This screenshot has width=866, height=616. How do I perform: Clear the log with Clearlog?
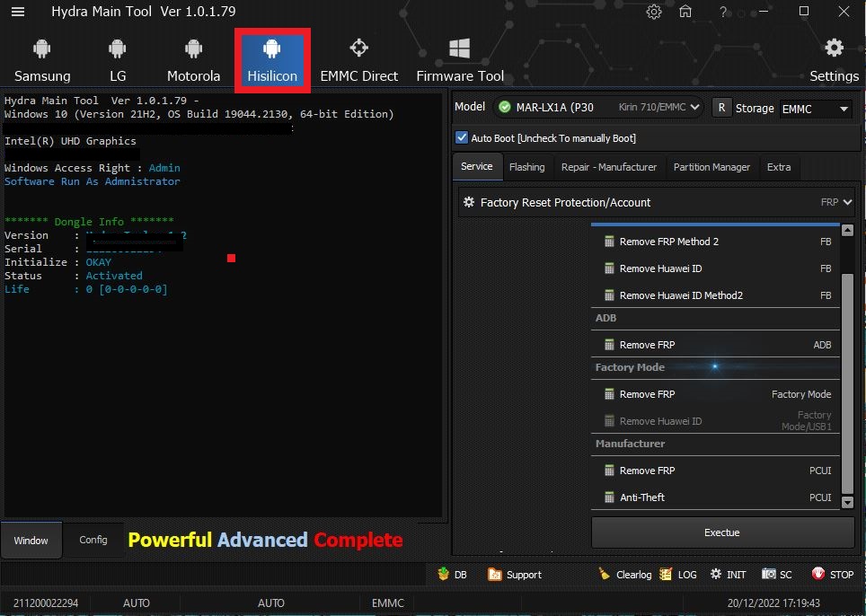pos(624,575)
